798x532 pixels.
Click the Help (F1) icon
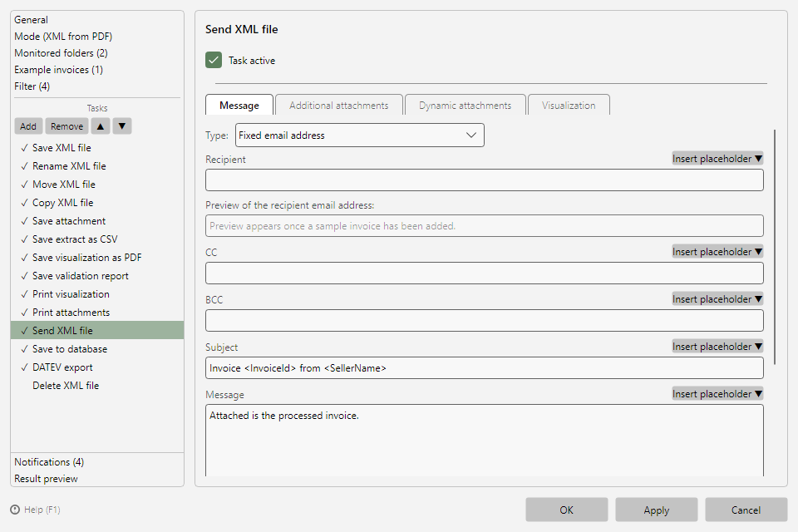[15, 510]
